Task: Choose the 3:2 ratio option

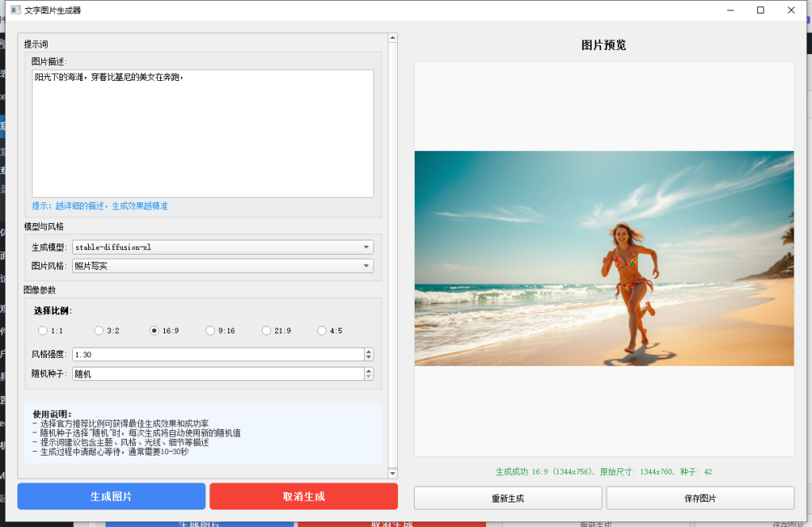Action: [98, 331]
